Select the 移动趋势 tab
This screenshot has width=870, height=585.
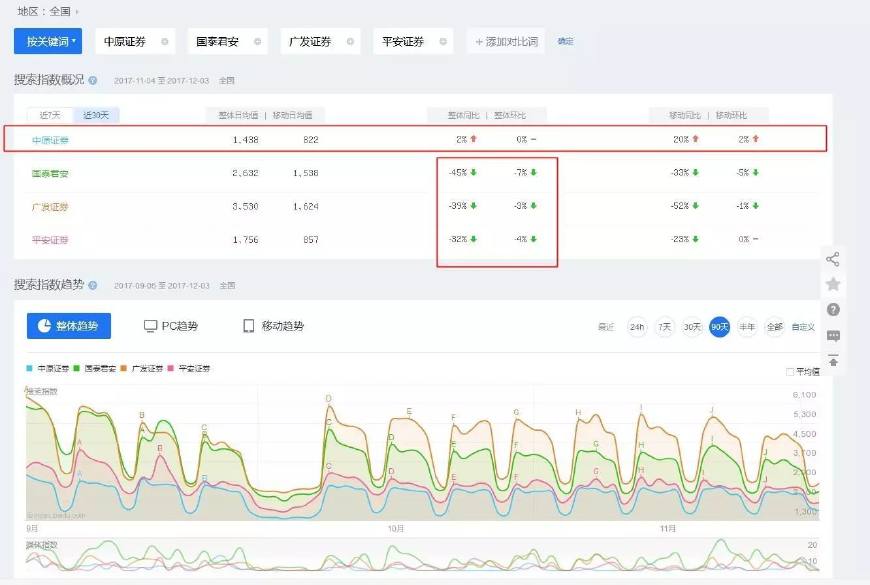click(x=274, y=326)
